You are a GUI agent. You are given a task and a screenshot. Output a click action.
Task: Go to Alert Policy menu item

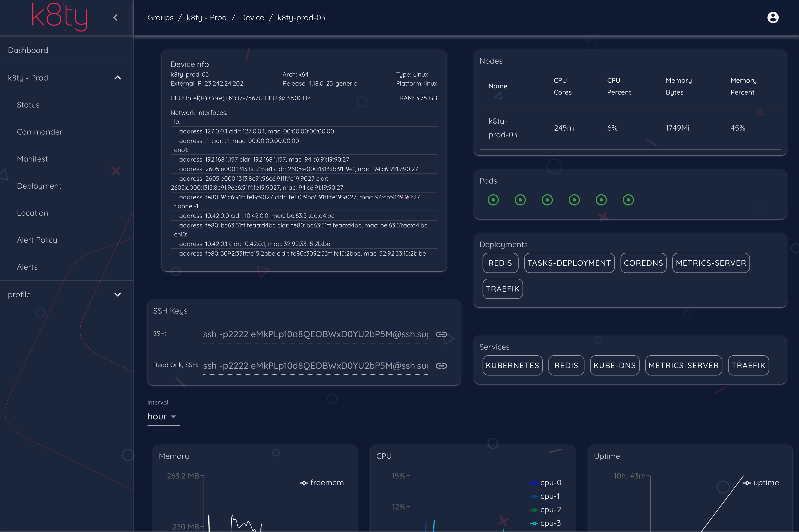[x=37, y=240]
